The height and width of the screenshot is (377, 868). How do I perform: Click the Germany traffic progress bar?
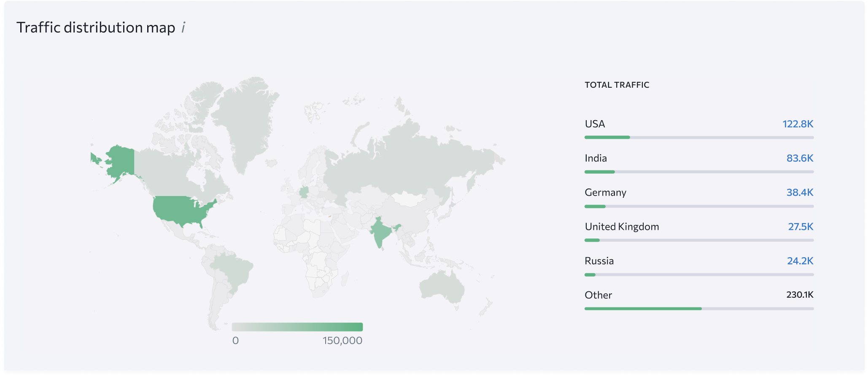(699, 206)
